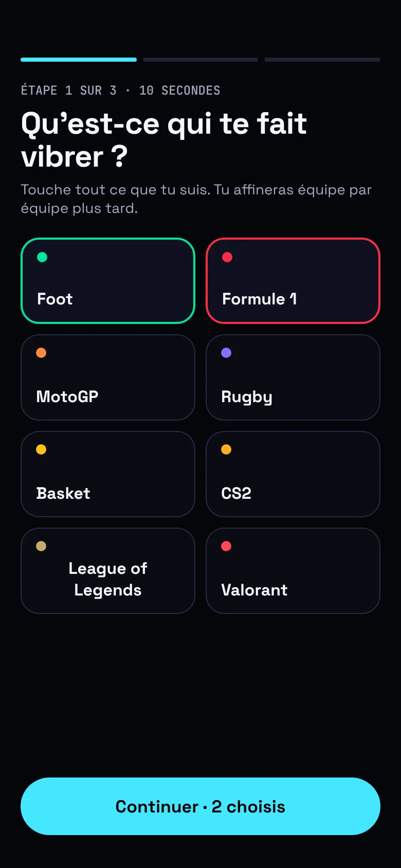Select the Valorant card

(293, 571)
